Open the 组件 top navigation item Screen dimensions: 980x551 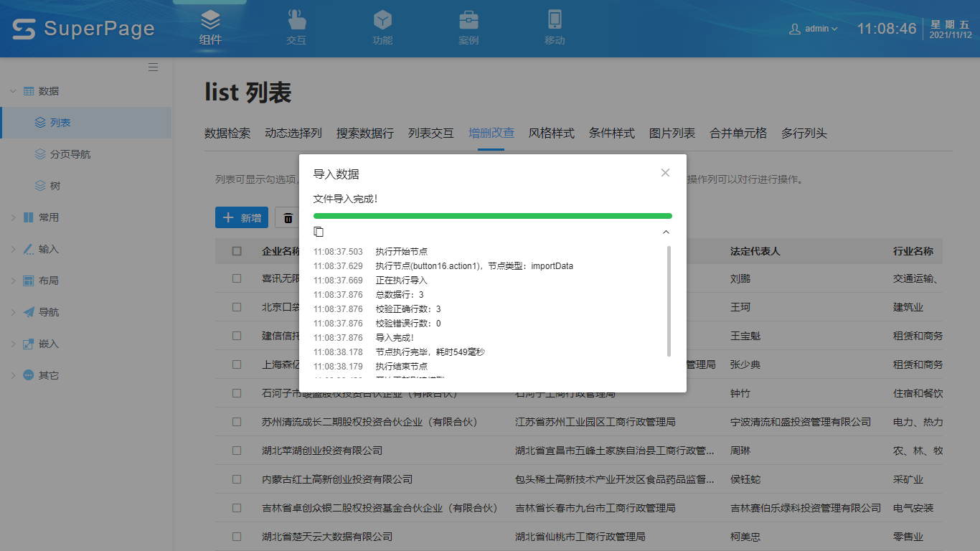click(x=210, y=28)
